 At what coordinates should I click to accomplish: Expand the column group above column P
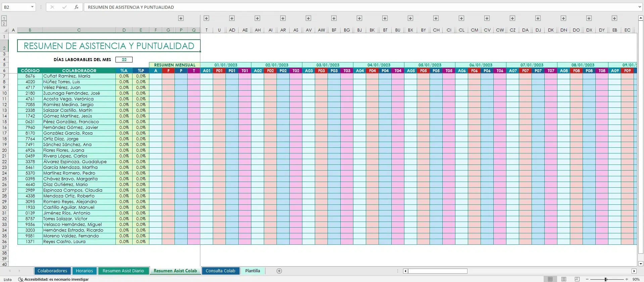[181, 18]
